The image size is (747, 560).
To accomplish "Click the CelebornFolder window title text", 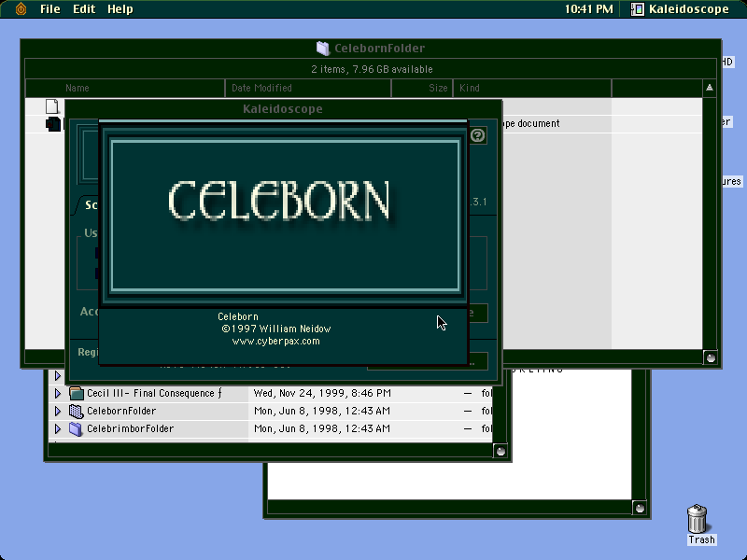I will click(x=380, y=49).
